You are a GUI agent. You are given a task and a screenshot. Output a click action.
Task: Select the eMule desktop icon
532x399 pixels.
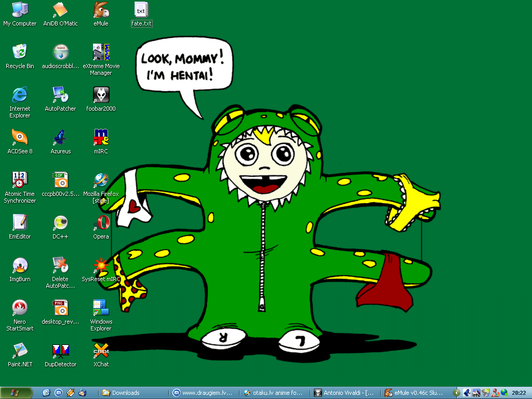click(x=101, y=14)
